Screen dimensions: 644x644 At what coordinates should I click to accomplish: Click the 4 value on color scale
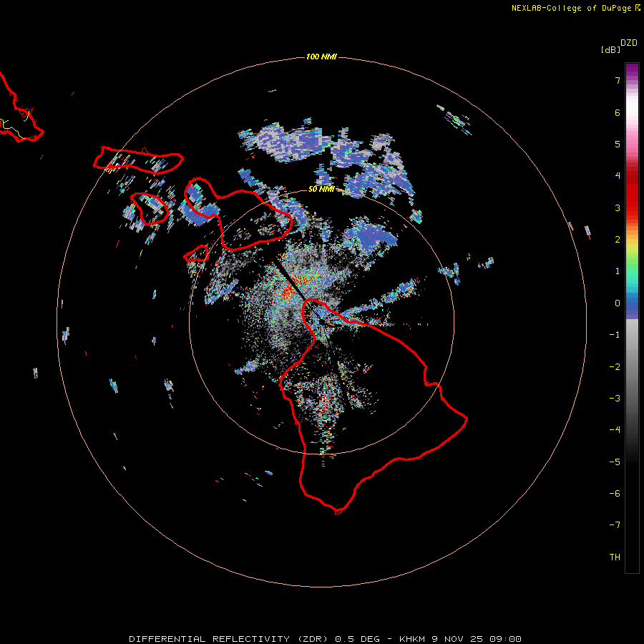618,176
